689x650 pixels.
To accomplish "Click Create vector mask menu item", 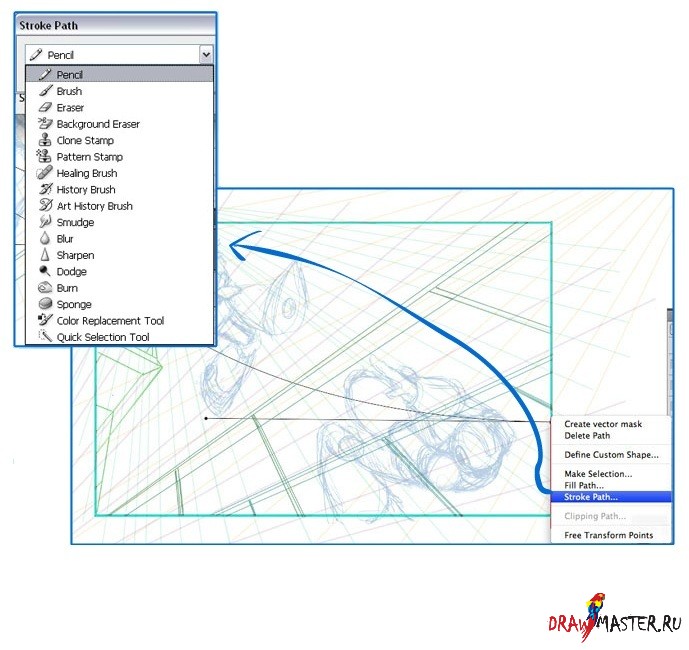I will (603, 424).
